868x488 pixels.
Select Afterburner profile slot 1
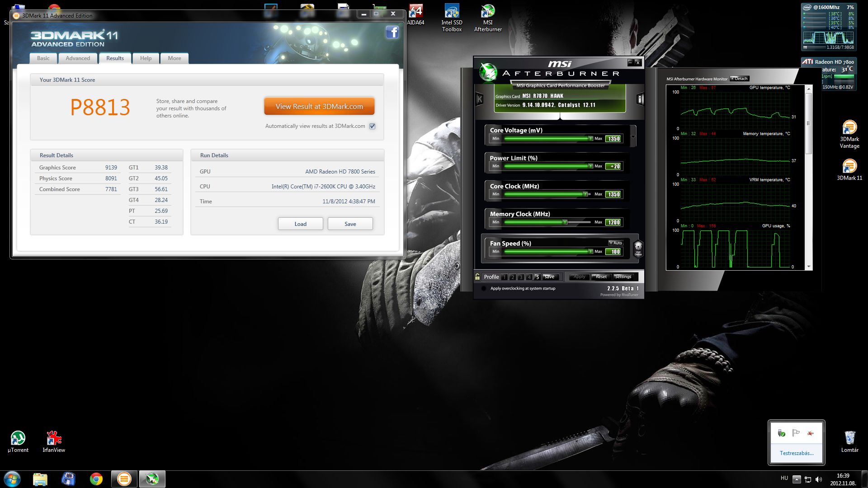pos(505,277)
